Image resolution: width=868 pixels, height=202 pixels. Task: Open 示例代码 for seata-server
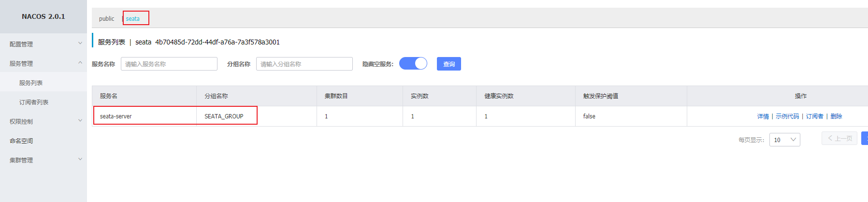coord(787,116)
